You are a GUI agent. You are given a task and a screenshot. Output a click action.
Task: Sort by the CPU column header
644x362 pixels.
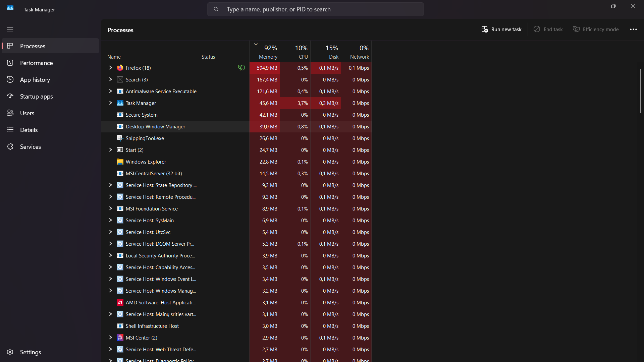295,52
